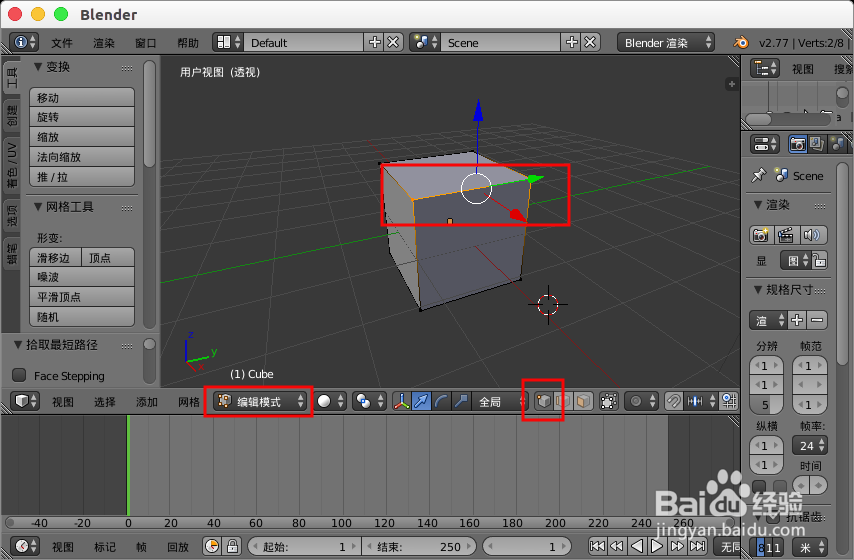Image resolution: width=854 pixels, height=560 pixels.
Task: Open the 3D view 选择 menu
Action: pyautogui.click(x=104, y=402)
